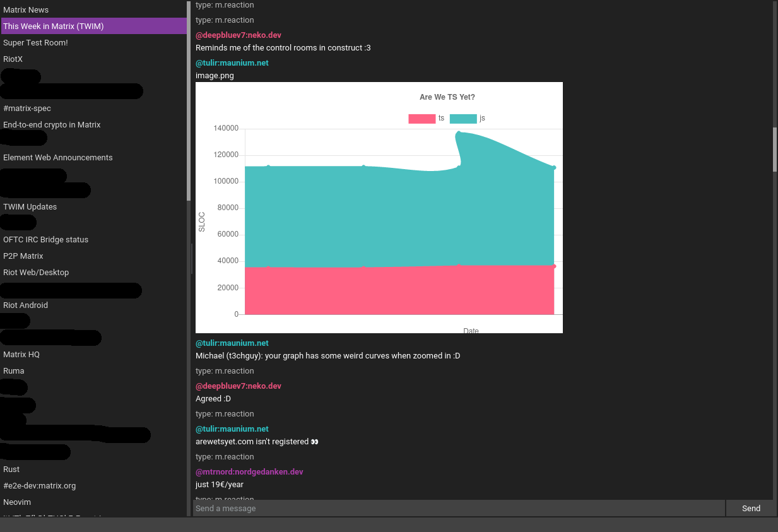778x532 pixels.
Task: Select End-to-end crypto in Matrix room
Action: pyautogui.click(x=52, y=125)
